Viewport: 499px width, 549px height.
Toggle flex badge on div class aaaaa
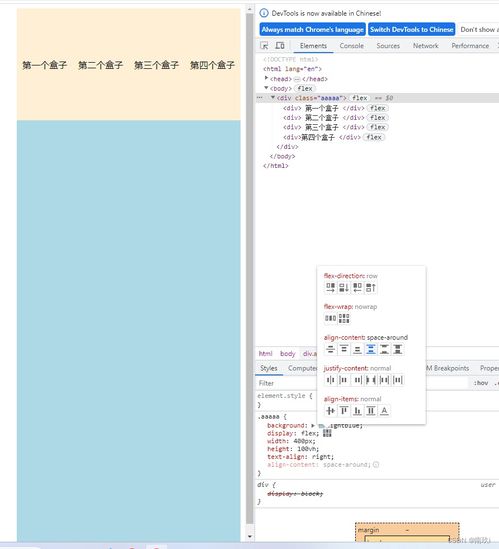click(x=360, y=98)
